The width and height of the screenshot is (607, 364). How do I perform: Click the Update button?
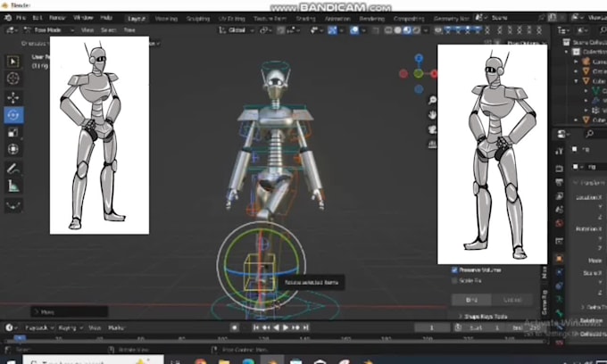pyautogui.click(x=512, y=300)
